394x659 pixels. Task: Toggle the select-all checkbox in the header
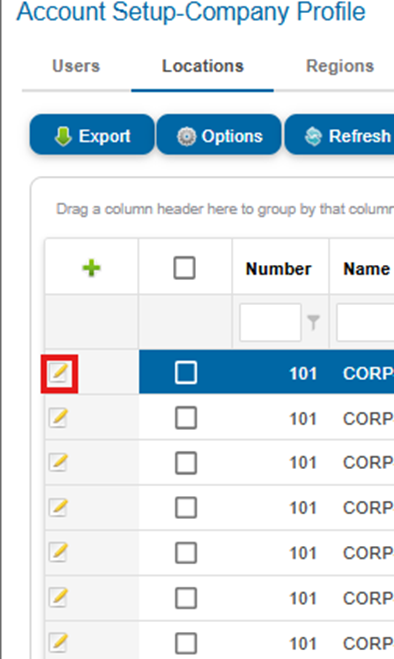[x=184, y=268]
